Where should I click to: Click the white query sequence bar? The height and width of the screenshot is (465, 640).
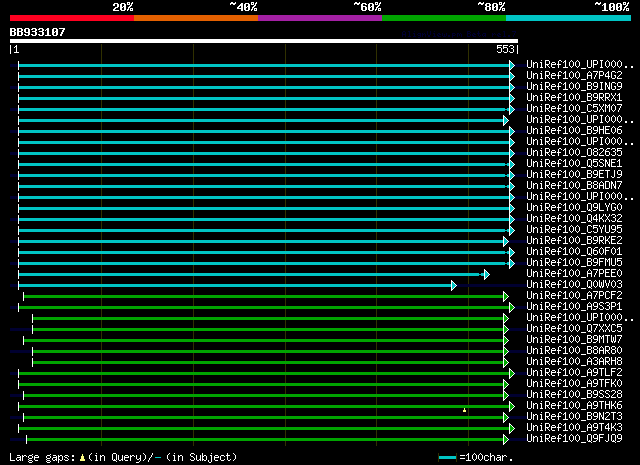pyautogui.click(x=264, y=41)
